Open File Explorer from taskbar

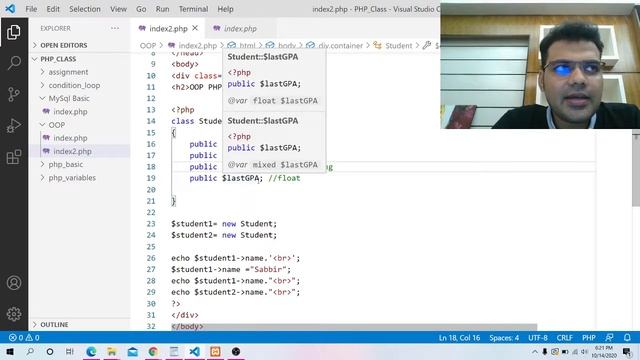(112, 351)
